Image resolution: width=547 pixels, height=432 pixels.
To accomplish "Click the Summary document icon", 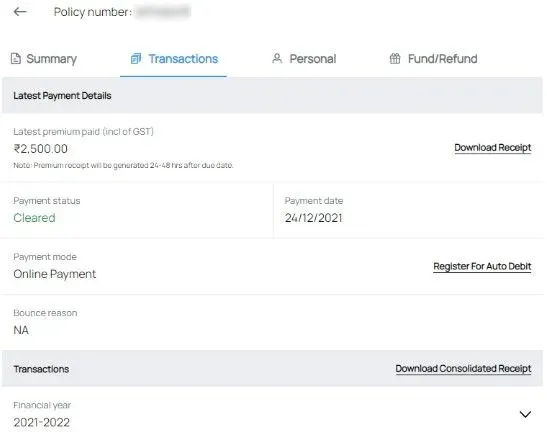I will (15, 59).
